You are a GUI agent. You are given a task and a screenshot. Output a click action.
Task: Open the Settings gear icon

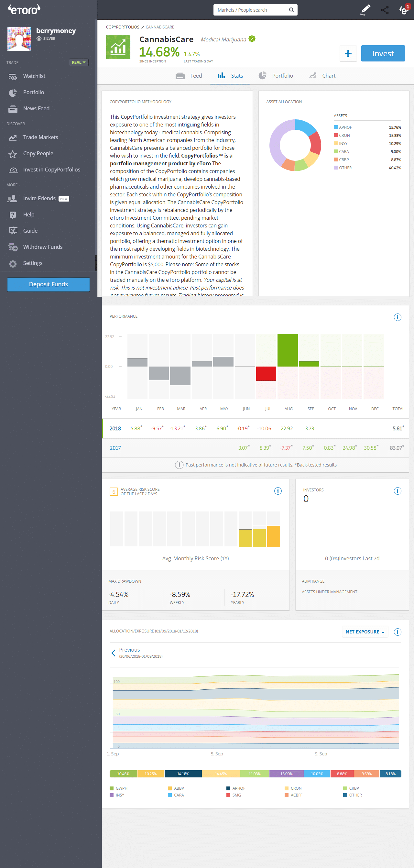(13, 263)
